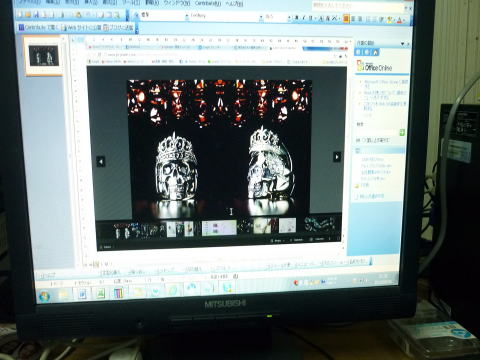This screenshot has height=360, width=480.
Task: Open the task pane title dropdown arrow
Action: click(x=403, y=44)
